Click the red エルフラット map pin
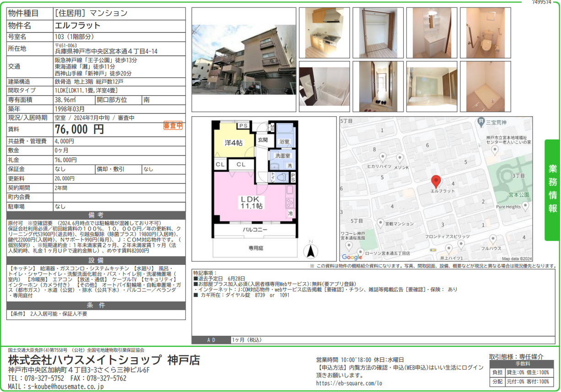 (436, 182)
